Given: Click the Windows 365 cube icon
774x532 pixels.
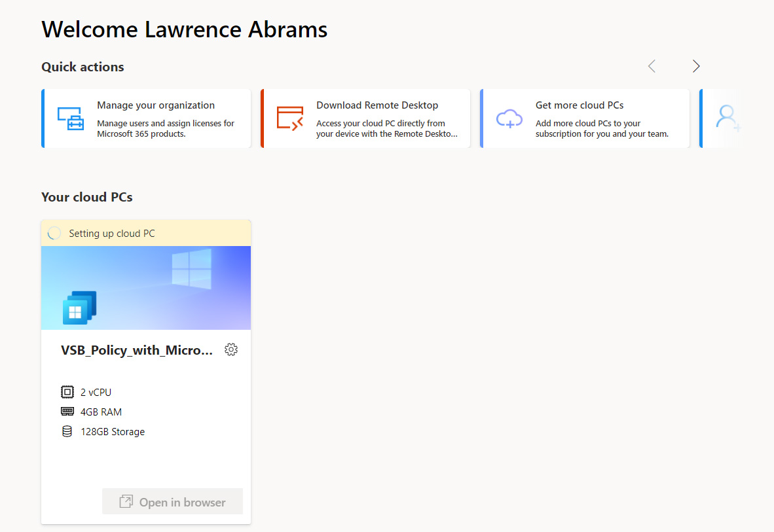Looking at the screenshot, I should click(x=79, y=308).
